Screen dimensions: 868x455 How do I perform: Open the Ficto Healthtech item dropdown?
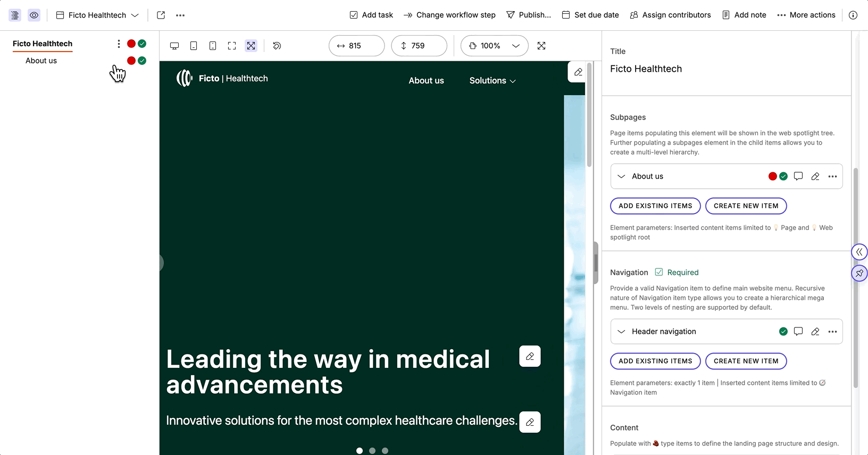(x=97, y=15)
